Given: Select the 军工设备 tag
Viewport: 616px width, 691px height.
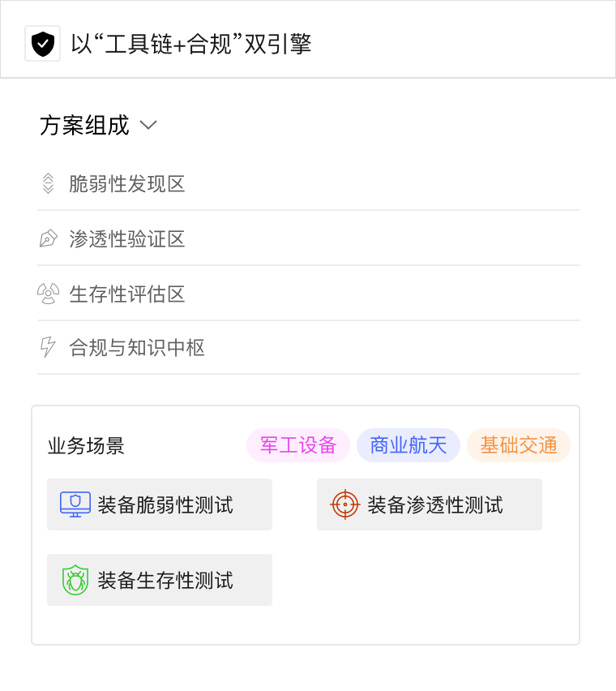Looking at the screenshot, I should pyautogui.click(x=298, y=445).
